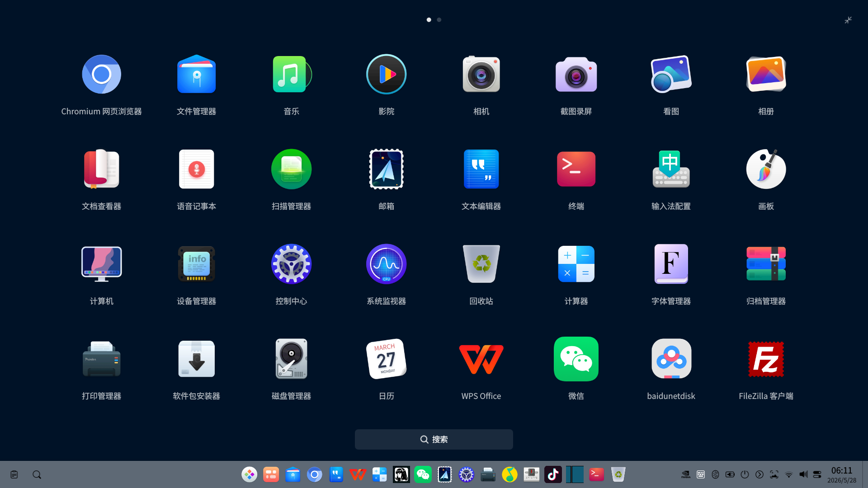The image size is (868, 488).
Task: Open the 计算机 app
Action: tap(101, 264)
